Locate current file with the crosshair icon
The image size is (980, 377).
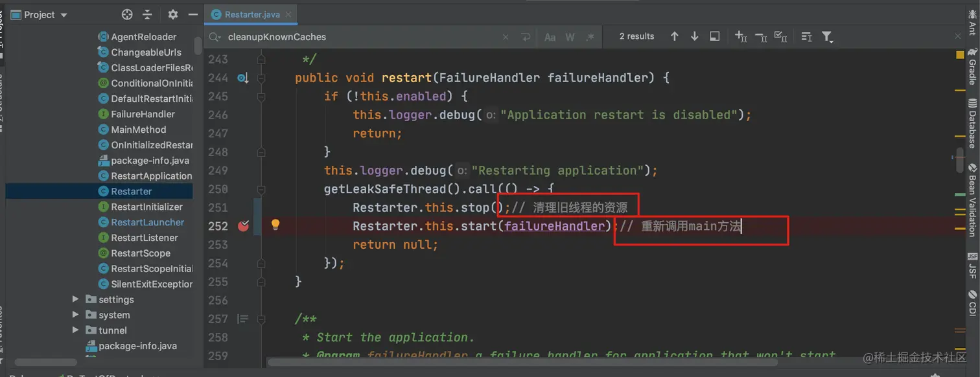(x=127, y=14)
